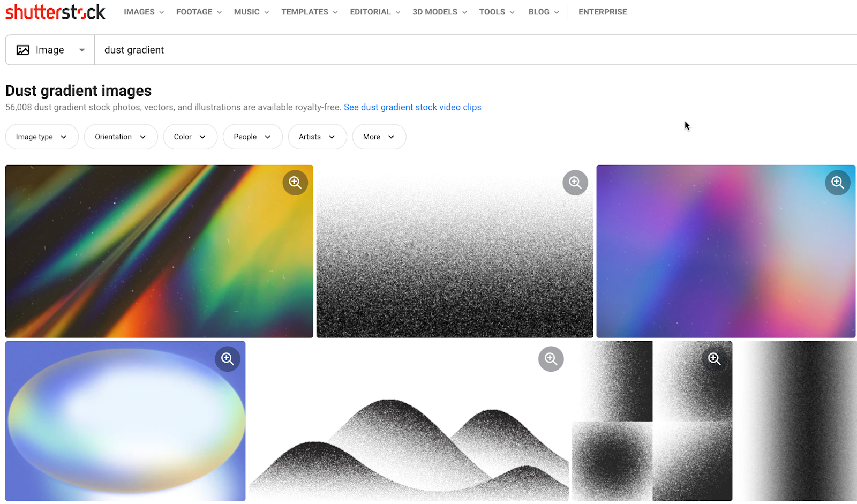The image size is (857, 504).
Task: Click the zoom icon on the grainy mountains image
Action: tap(551, 359)
